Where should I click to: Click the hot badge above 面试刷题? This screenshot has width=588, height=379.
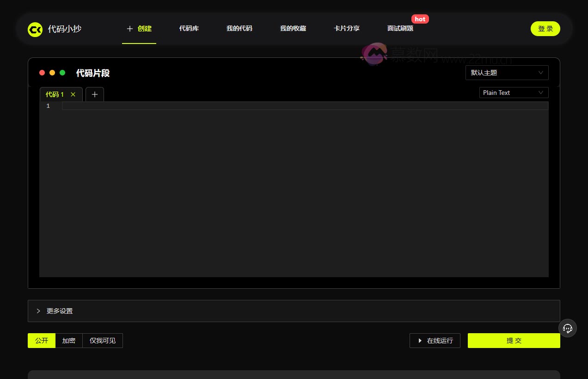(x=420, y=19)
